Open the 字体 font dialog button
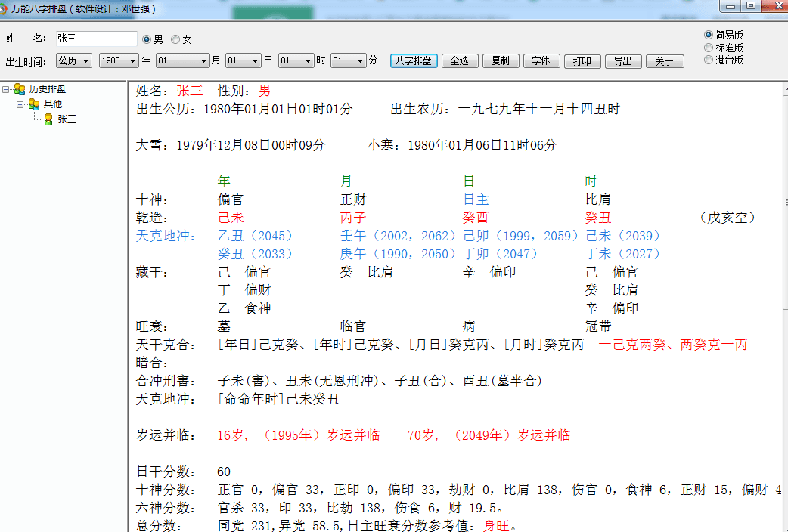The image size is (788, 532). click(541, 61)
